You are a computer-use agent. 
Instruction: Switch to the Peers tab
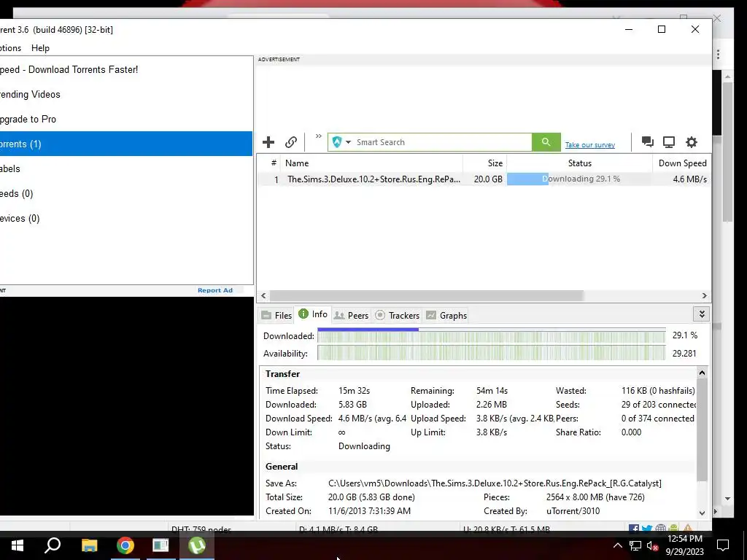[x=351, y=315]
